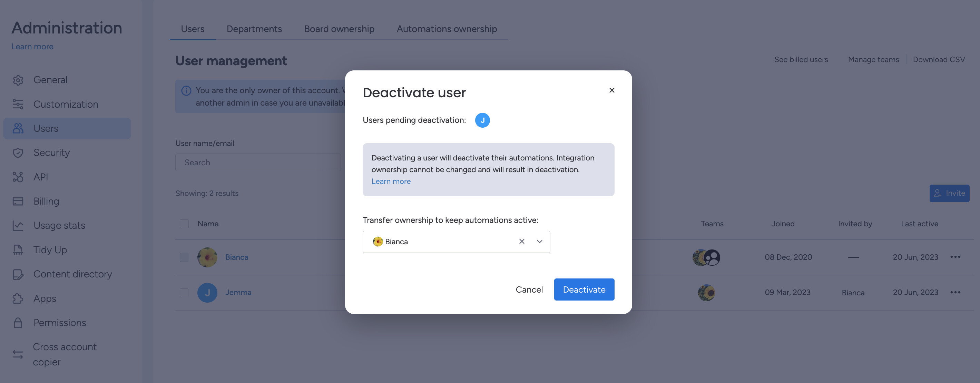Switch to the Users tab

193,29
